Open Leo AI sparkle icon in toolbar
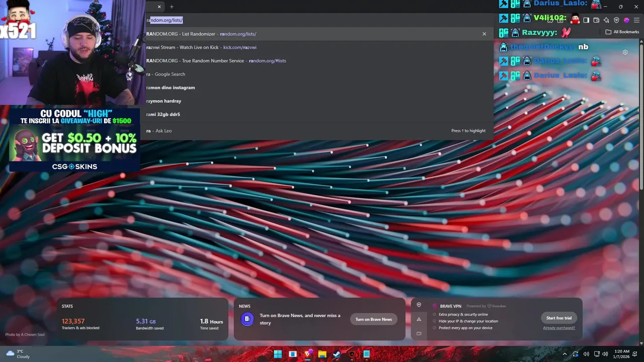The image size is (644, 362). (x=606, y=20)
